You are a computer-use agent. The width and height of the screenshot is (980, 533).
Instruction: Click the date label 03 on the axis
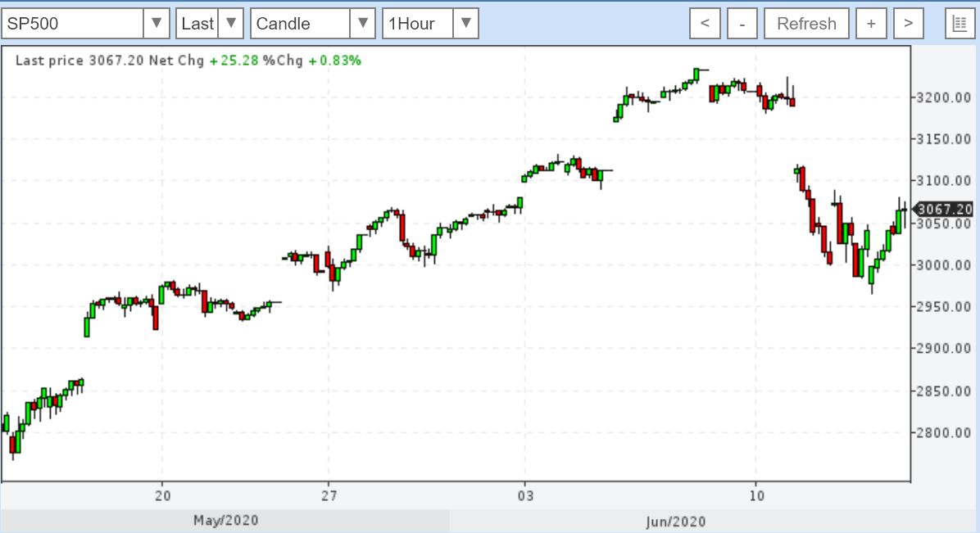coord(524,496)
